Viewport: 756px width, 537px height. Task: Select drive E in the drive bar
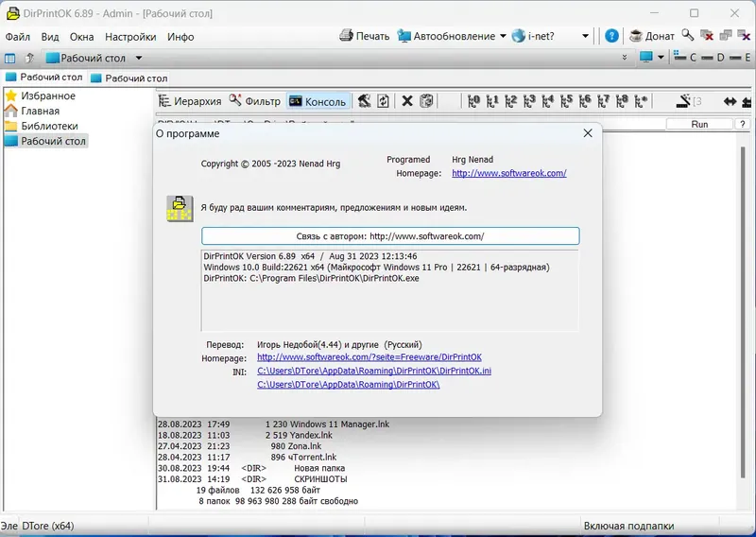point(740,58)
